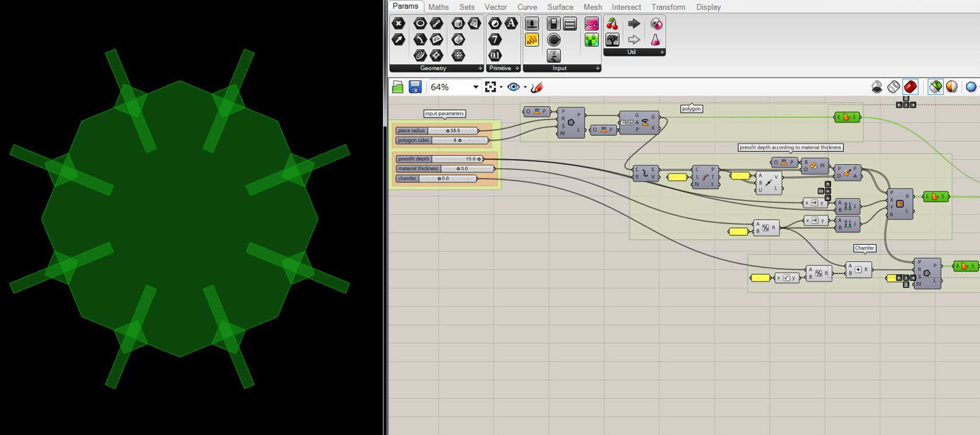Open the Transform tab
The height and width of the screenshot is (435, 980).
[668, 7]
